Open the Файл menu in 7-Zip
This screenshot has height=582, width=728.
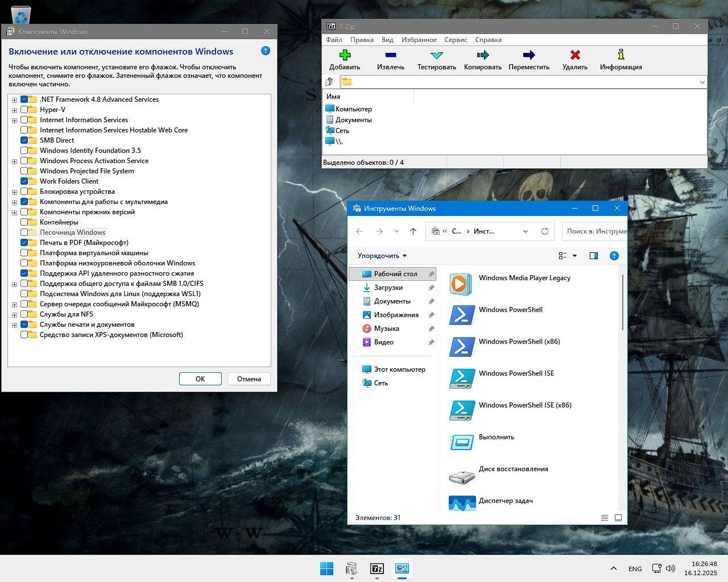334,39
